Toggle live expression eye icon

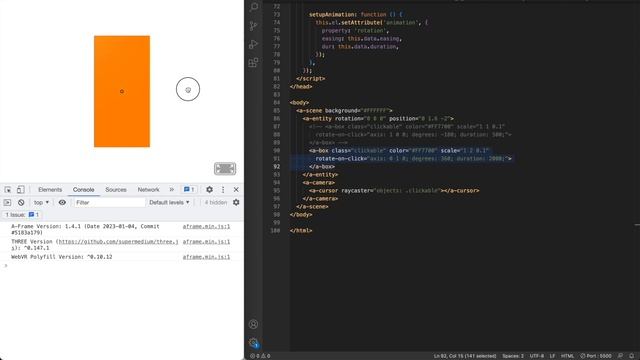click(62, 202)
